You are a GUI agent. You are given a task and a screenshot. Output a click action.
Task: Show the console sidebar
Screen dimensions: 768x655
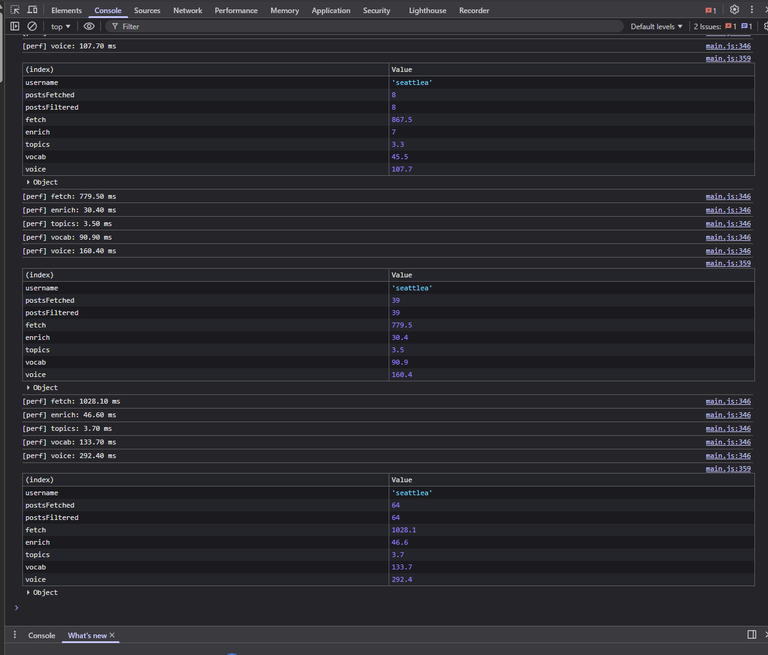[x=15, y=26]
